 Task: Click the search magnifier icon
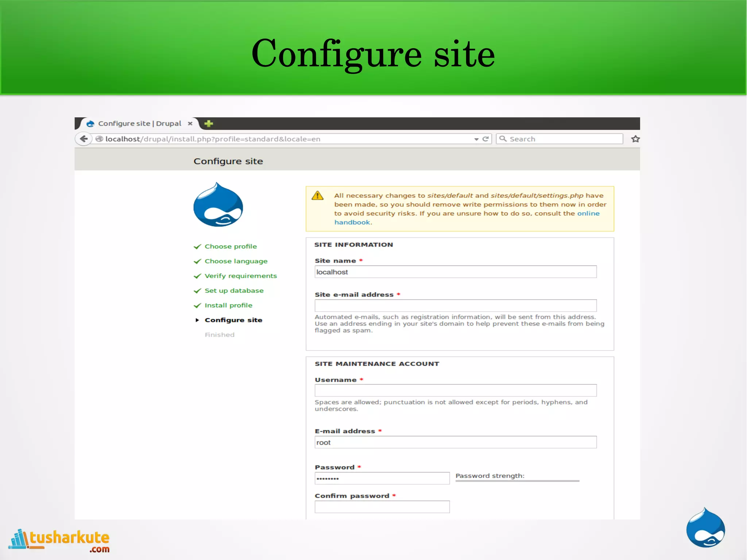pos(503,139)
